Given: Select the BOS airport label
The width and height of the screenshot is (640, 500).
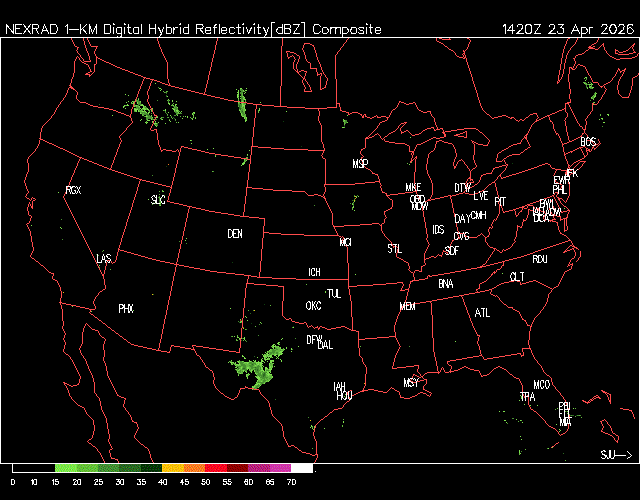Looking at the screenshot, I should coord(588,143).
